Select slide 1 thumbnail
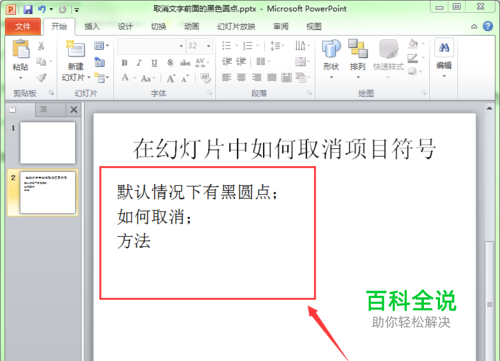Viewport: 500px width, 361px height. [48, 142]
